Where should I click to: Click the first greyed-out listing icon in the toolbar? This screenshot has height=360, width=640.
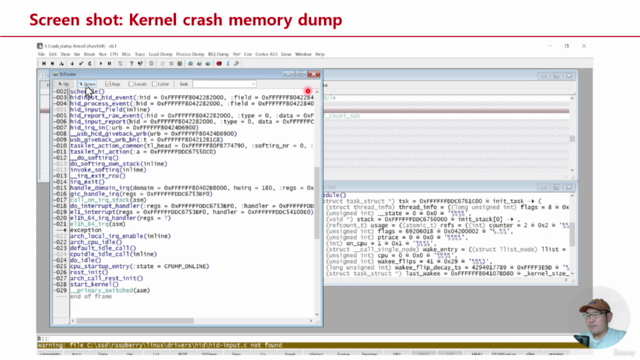pos(162,64)
